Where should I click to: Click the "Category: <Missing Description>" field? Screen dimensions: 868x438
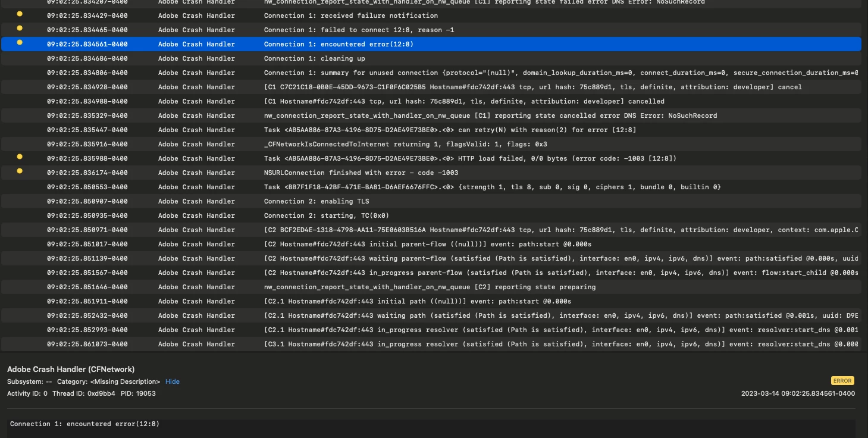pyautogui.click(x=108, y=381)
